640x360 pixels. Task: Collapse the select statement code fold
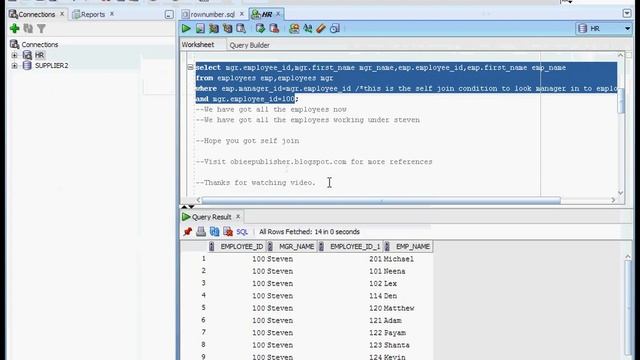(x=190, y=67)
